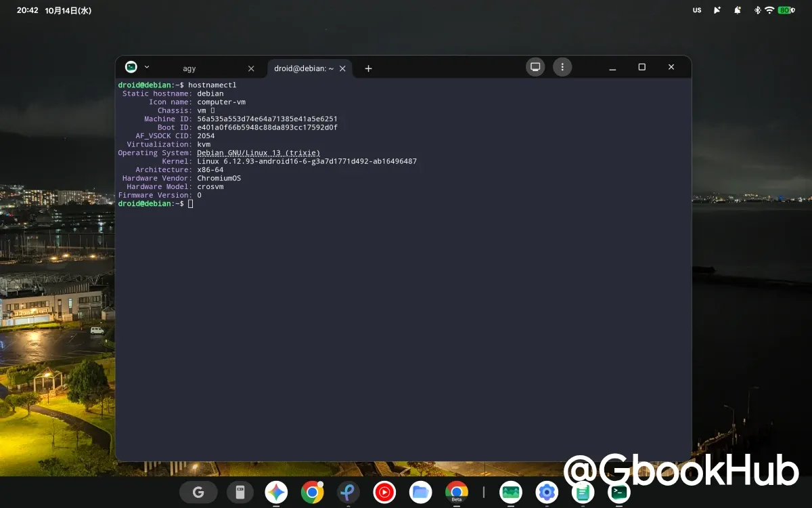Open the device/phone hub icon in the taskbar

pos(240,492)
